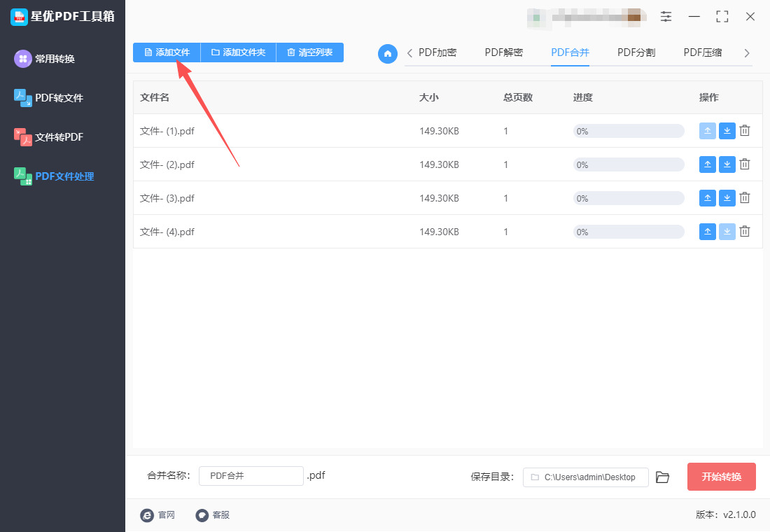Viewport: 770px width, 532px height.
Task: Switch to the PDF压缩 tab
Action: coord(703,52)
